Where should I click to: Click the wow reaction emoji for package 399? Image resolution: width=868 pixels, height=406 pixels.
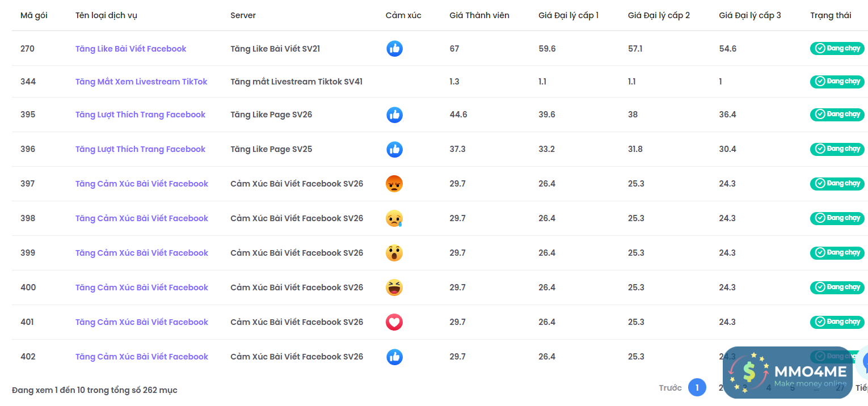394,253
